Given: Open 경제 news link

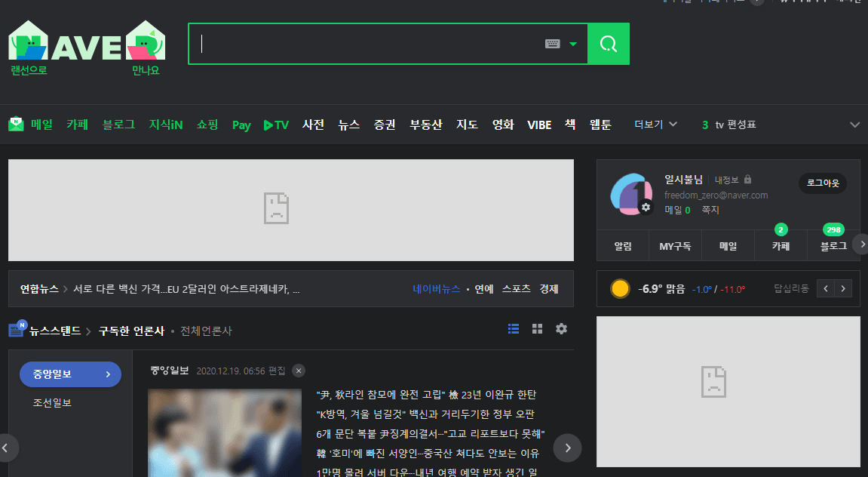Looking at the screenshot, I should coord(549,288).
